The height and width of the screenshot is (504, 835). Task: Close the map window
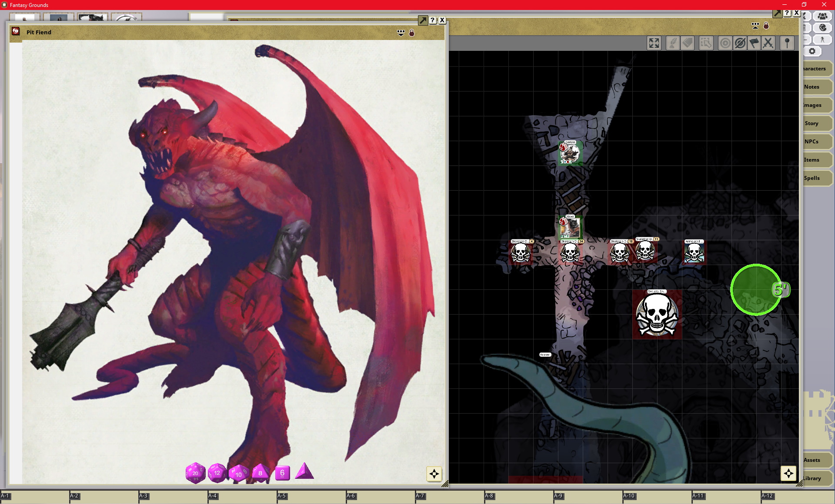point(797,13)
